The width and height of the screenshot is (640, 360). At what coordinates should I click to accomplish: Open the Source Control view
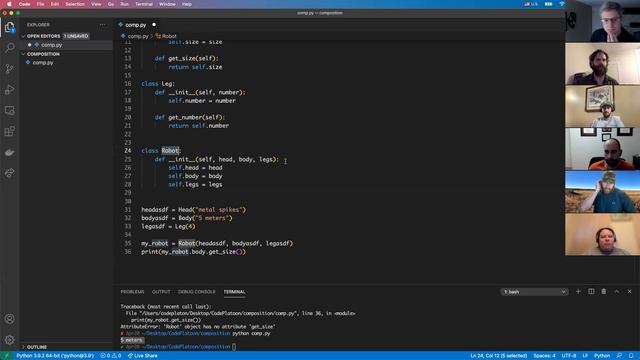pos(9,69)
